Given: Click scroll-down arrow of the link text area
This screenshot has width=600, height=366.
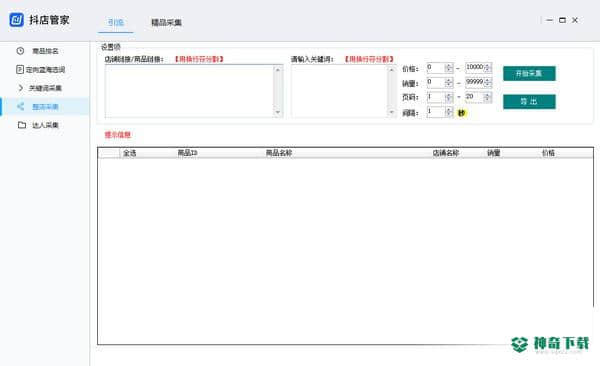Looking at the screenshot, I should pos(278,113).
